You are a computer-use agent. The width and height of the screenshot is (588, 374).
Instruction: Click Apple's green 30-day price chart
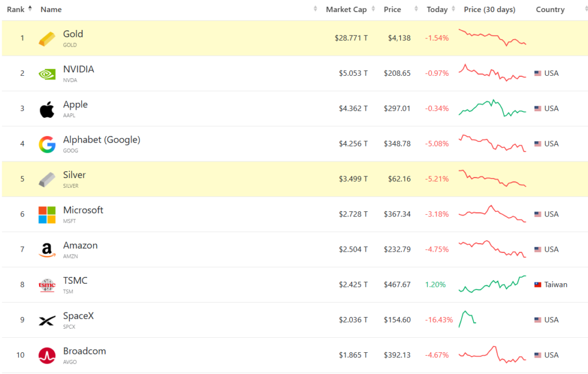click(x=492, y=108)
